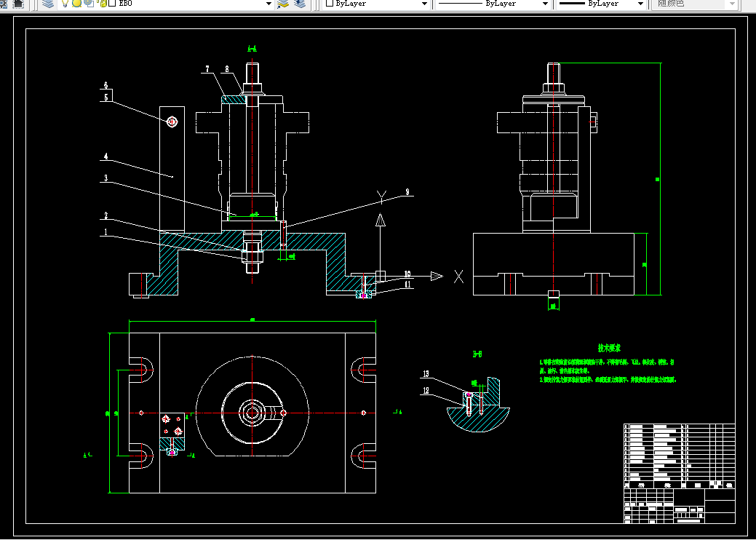Viewport: 756px width, 540px height.
Task: Open the grayed 随颜色 plot style dropdown
Action: tap(733, 4)
